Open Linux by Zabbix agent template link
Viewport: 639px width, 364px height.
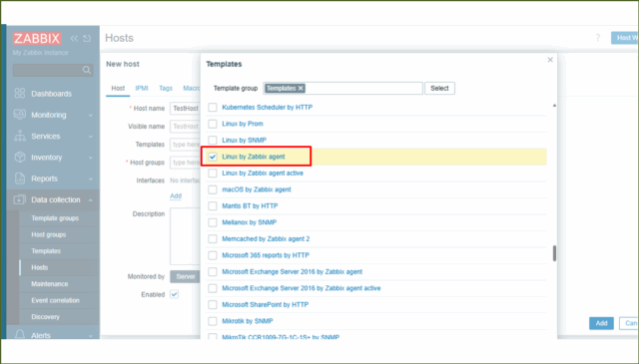[x=254, y=157]
